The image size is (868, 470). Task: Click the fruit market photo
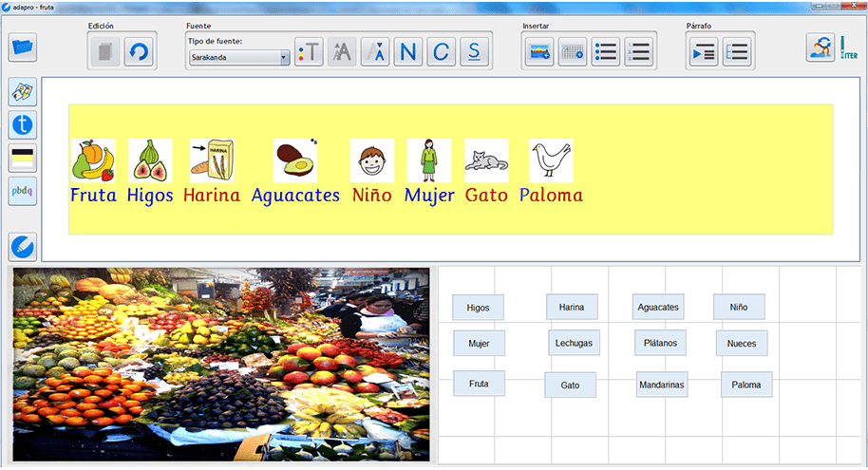point(220,364)
